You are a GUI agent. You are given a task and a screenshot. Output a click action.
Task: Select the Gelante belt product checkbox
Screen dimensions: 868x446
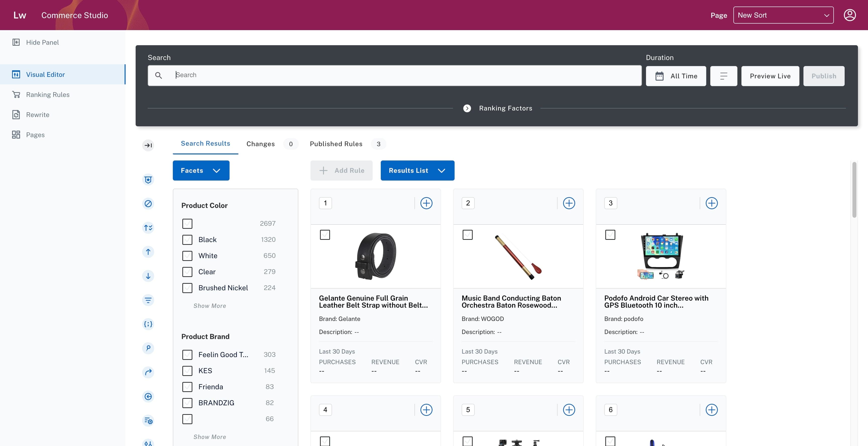click(x=325, y=235)
